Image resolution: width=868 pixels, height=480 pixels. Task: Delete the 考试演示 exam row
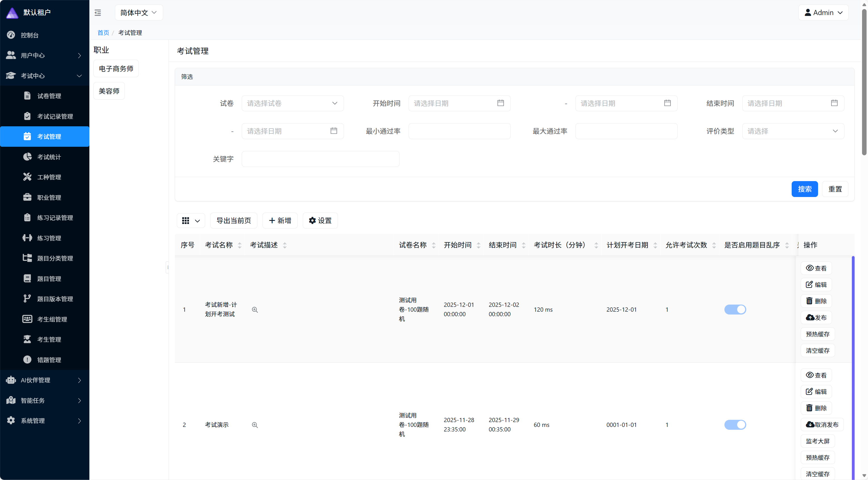coord(816,408)
